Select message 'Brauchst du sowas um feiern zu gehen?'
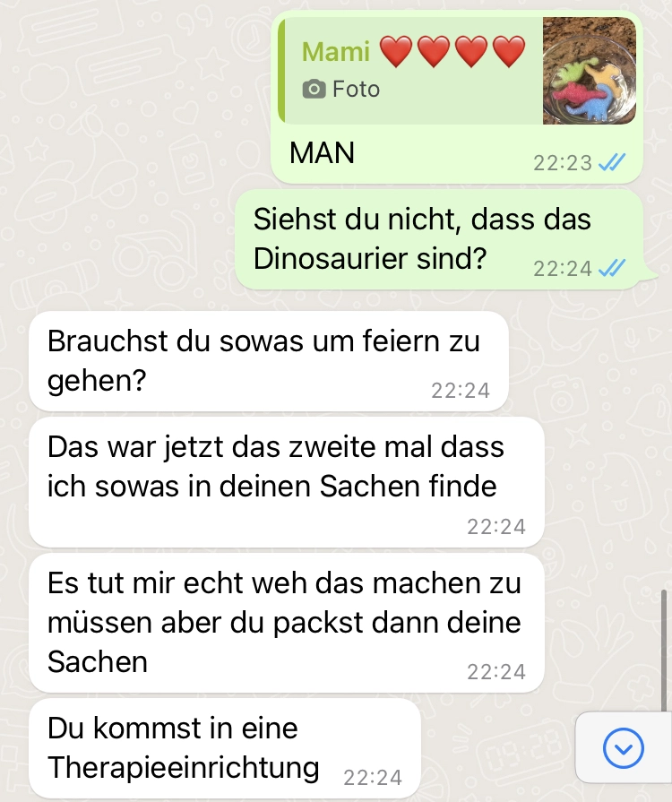 click(269, 361)
